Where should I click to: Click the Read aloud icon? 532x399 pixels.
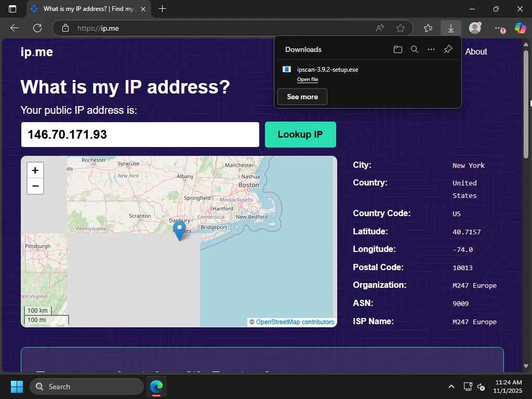[380, 28]
